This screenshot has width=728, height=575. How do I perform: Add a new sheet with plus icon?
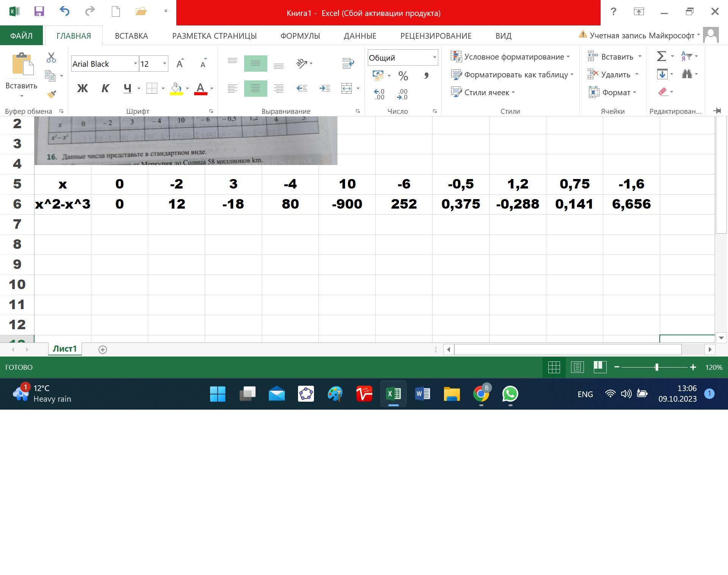pyautogui.click(x=102, y=349)
